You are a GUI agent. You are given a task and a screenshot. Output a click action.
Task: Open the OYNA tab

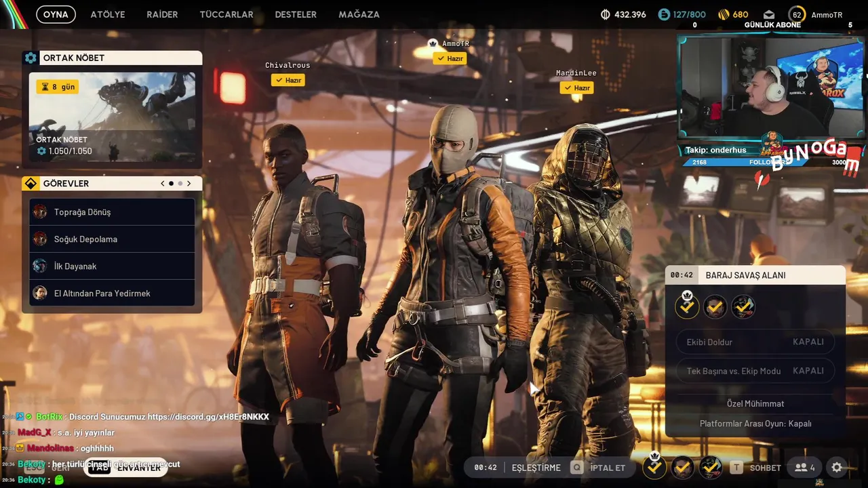click(56, 14)
